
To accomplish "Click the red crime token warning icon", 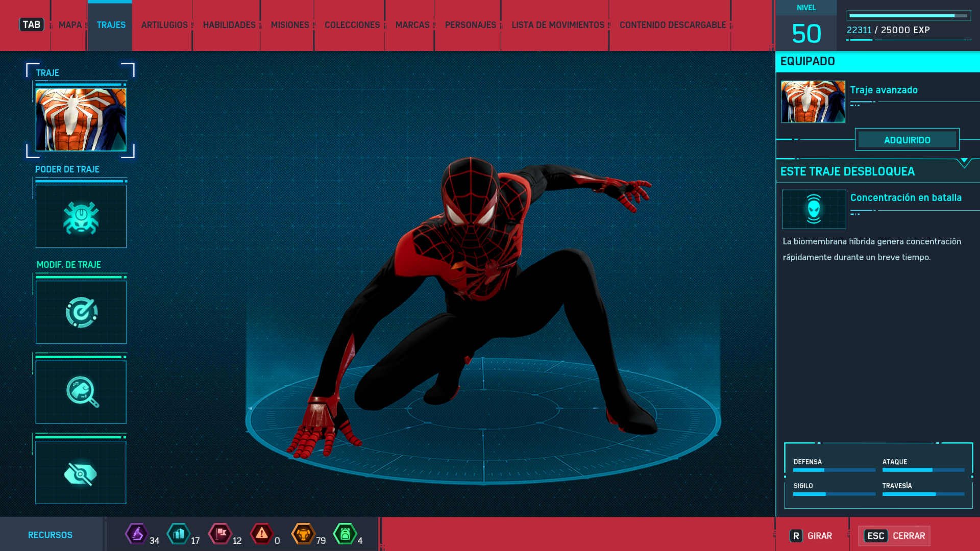I will [x=262, y=534].
